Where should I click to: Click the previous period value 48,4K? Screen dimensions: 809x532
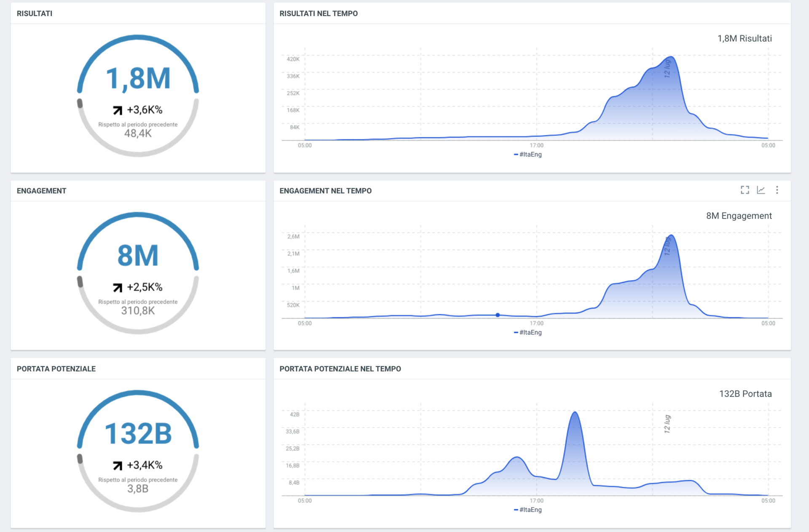coord(138,134)
